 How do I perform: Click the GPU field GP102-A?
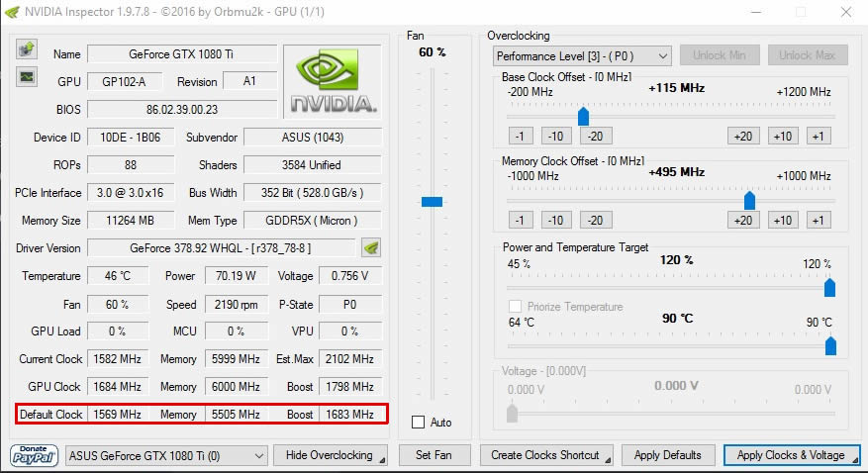(125, 82)
